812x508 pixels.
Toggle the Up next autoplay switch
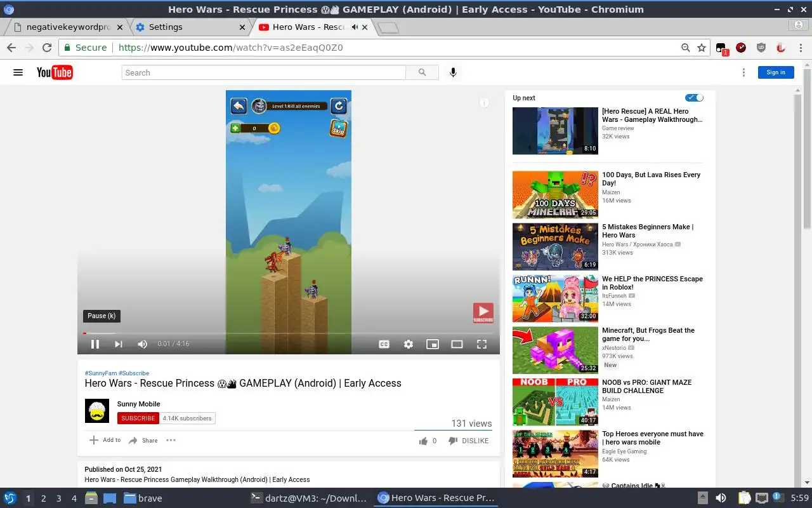coord(694,98)
